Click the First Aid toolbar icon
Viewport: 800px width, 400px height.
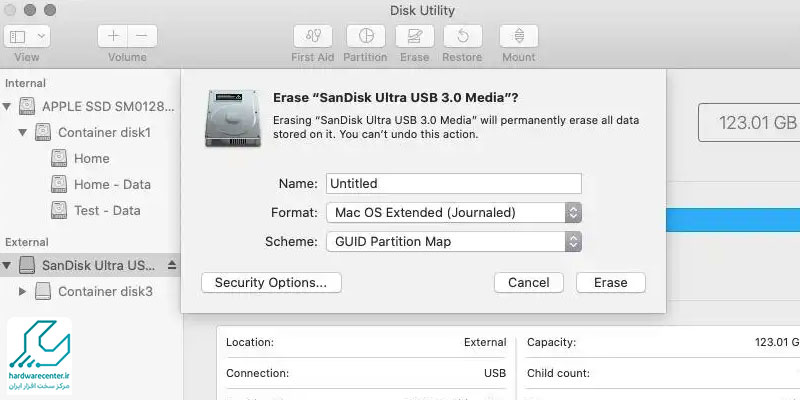(313, 36)
